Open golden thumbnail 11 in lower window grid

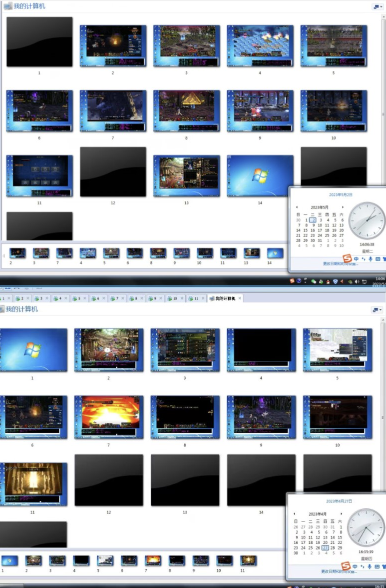click(33, 484)
